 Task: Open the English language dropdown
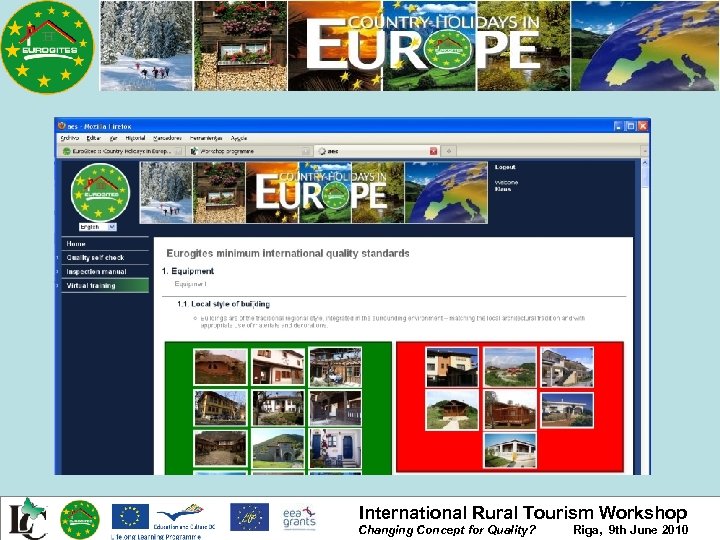[98, 227]
